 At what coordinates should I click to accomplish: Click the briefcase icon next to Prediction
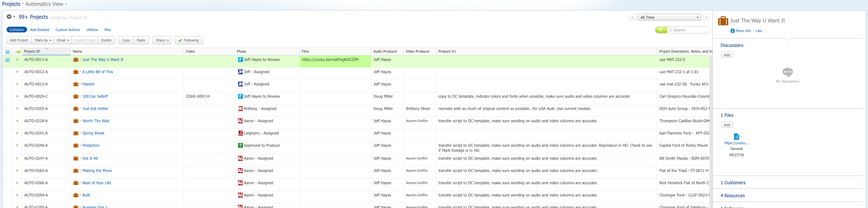point(76,146)
